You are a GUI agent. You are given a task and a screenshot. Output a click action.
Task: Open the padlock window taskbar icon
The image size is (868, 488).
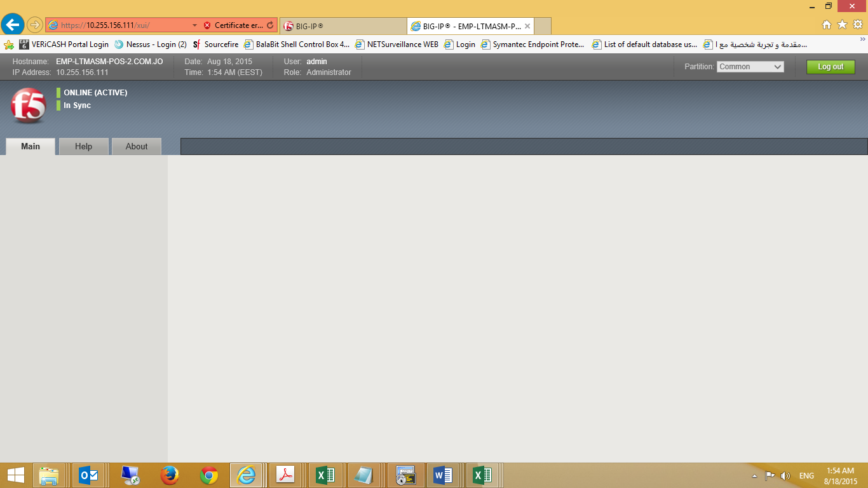[x=404, y=475]
